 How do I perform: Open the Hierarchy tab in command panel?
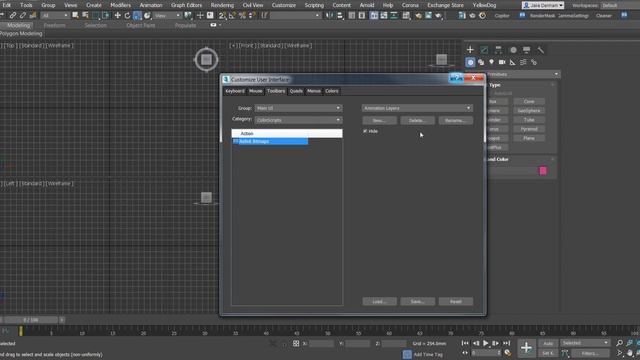click(498, 50)
